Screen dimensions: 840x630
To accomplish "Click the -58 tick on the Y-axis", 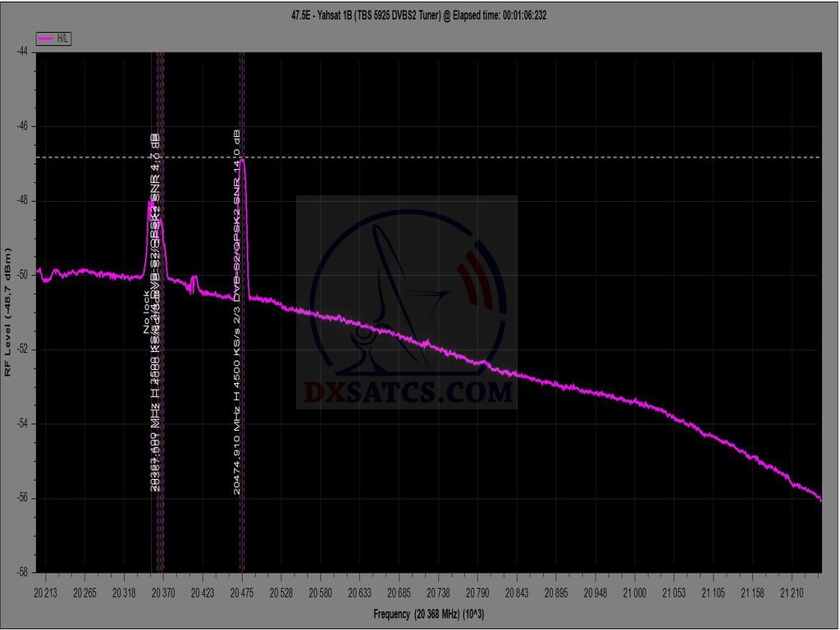I will pyautogui.click(x=22, y=572).
